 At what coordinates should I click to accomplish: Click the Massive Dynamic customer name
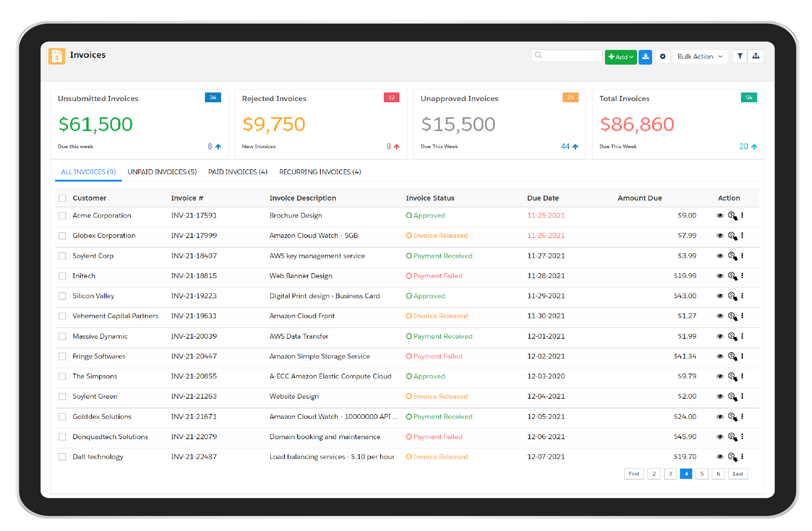click(x=100, y=337)
